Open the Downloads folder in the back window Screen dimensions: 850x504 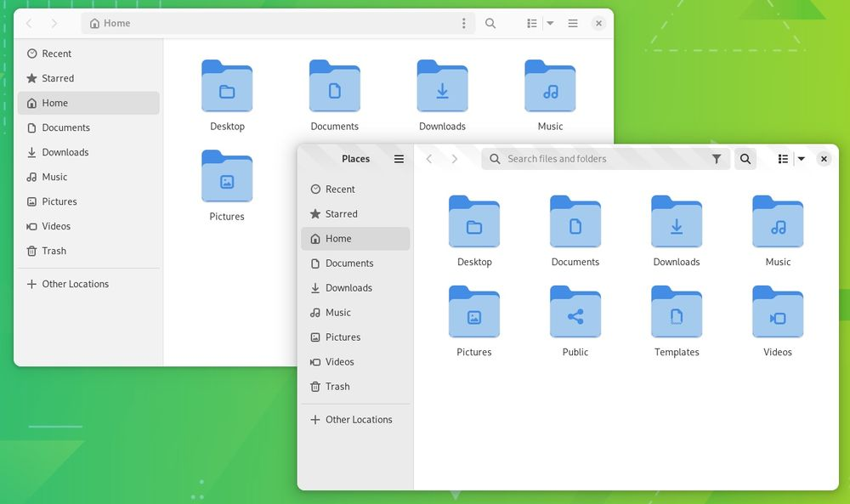tap(442, 86)
